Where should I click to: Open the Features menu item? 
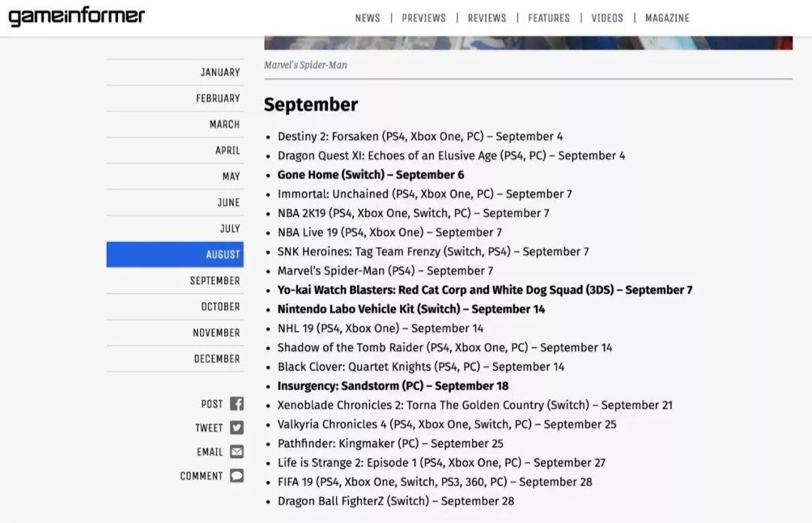tap(549, 18)
